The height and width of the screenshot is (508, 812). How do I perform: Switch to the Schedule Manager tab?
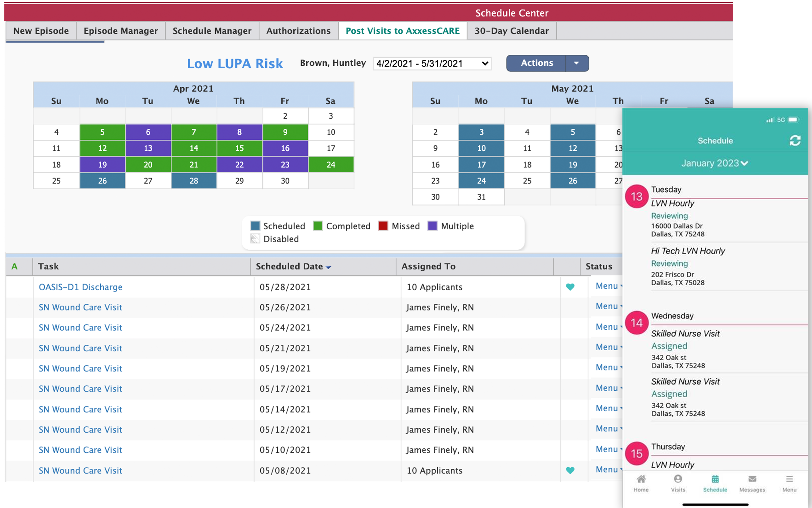[212, 31]
